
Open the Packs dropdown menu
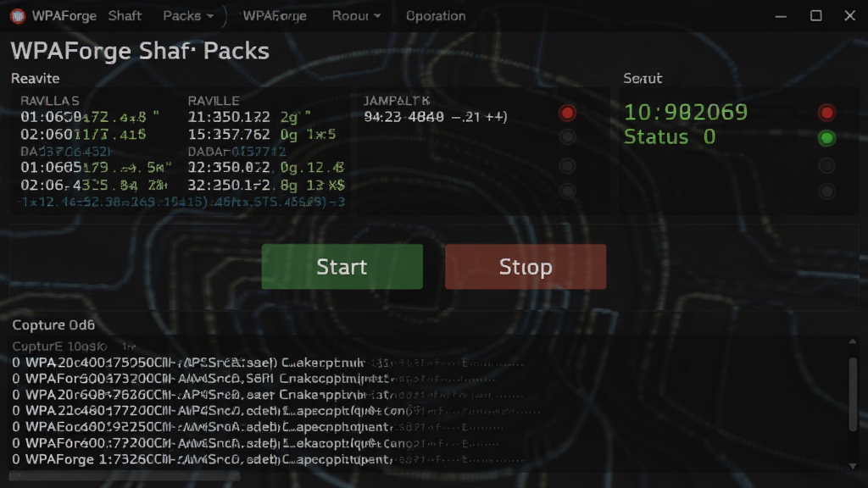188,16
